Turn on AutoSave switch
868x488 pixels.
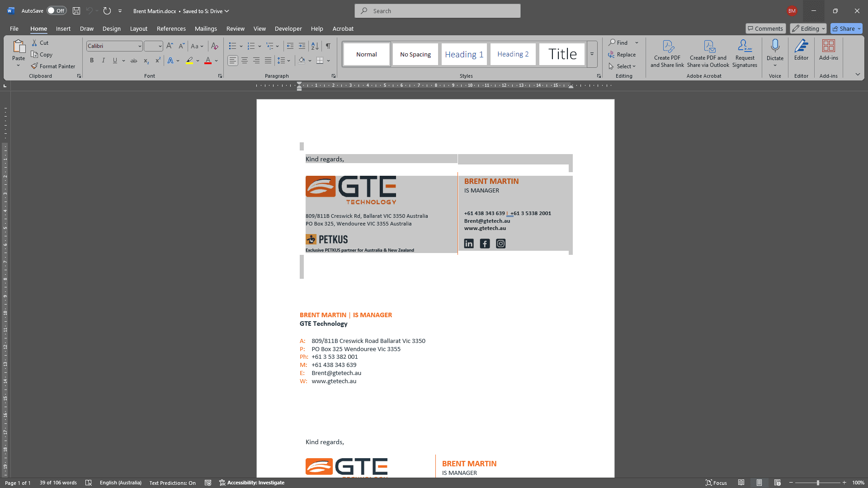(57, 11)
